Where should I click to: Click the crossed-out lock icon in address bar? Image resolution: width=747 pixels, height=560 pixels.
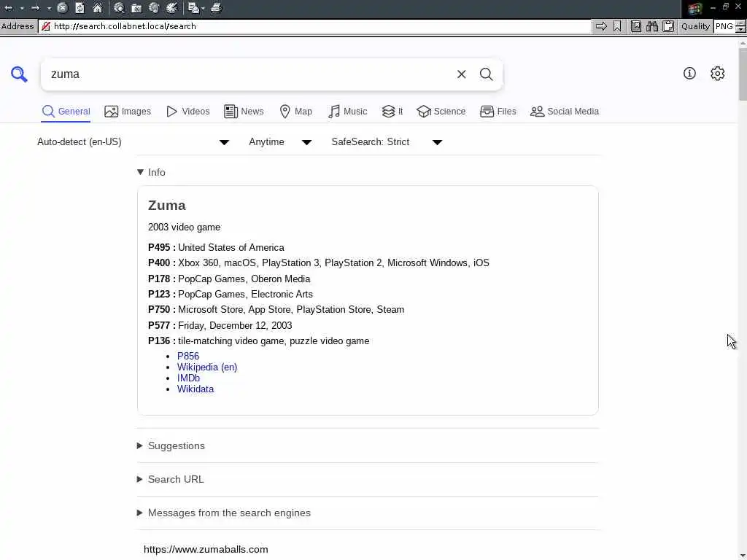click(x=46, y=26)
